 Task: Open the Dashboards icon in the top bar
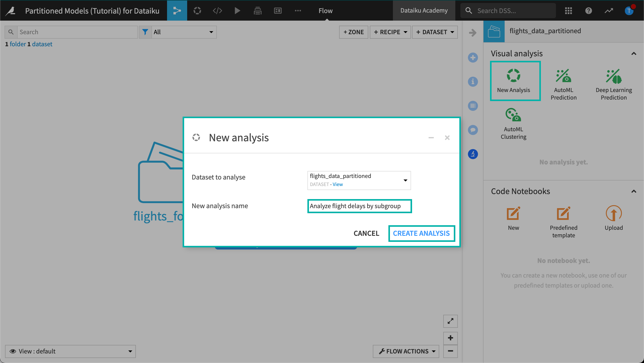click(x=278, y=11)
